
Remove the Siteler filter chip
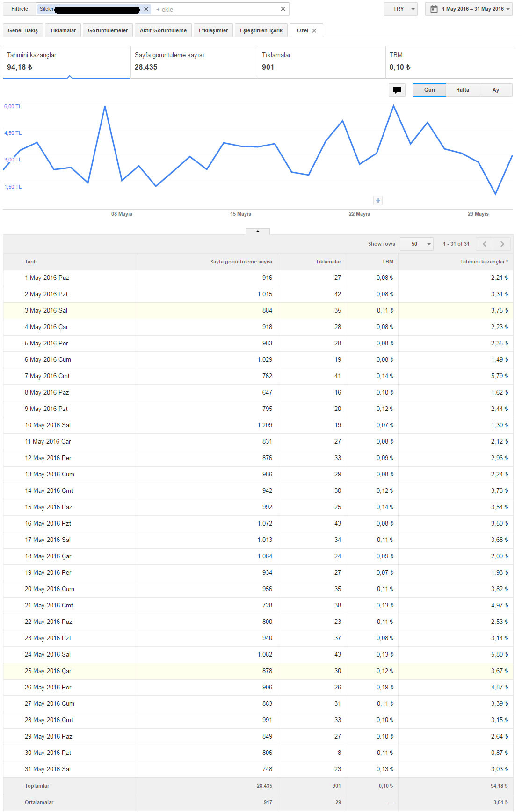(146, 9)
